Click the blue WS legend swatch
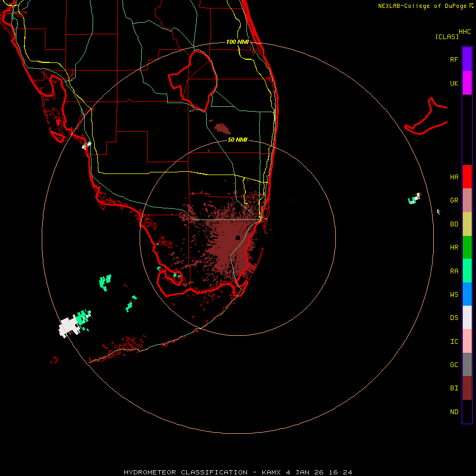The width and height of the screenshot is (476, 476). (467, 294)
